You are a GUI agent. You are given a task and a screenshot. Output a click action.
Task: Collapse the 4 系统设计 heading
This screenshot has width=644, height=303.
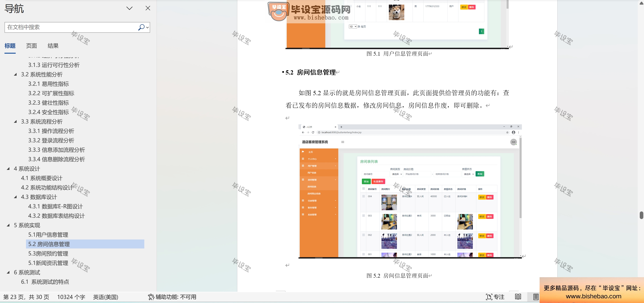click(x=8, y=169)
